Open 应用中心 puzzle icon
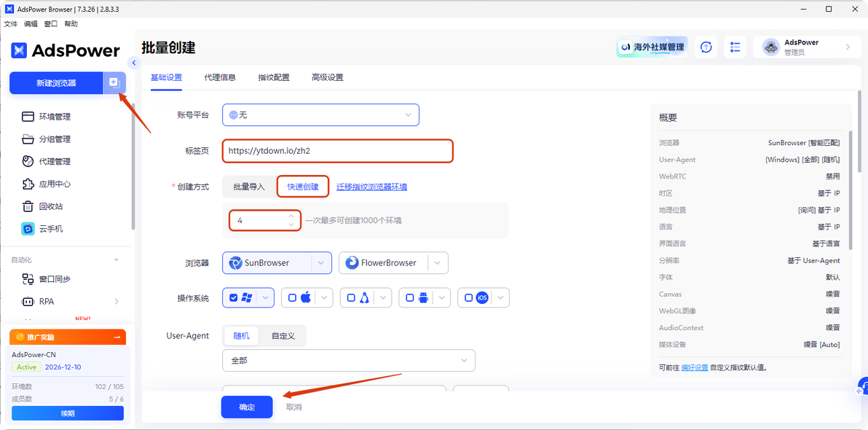 click(28, 184)
